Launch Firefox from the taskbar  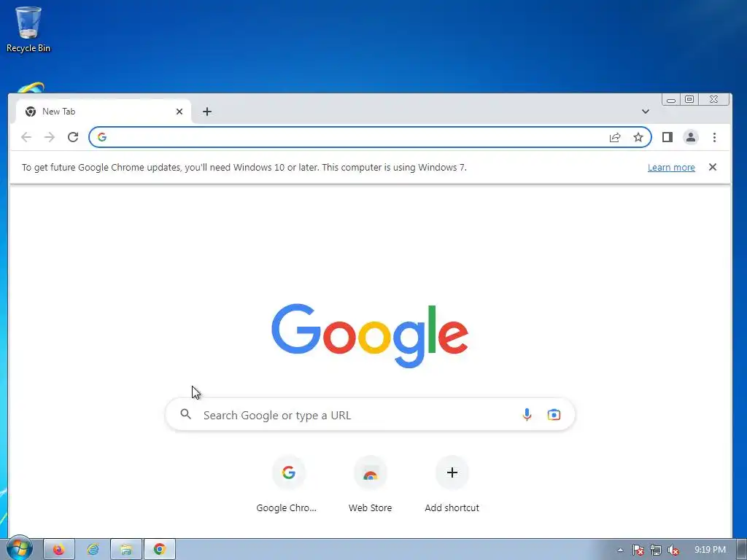pyautogui.click(x=59, y=550)
